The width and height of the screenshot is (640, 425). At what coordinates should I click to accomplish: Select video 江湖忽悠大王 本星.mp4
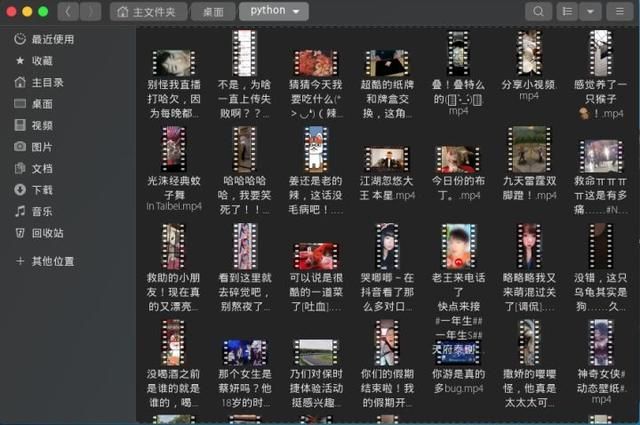pyautogui.click(x=387, y=174)
